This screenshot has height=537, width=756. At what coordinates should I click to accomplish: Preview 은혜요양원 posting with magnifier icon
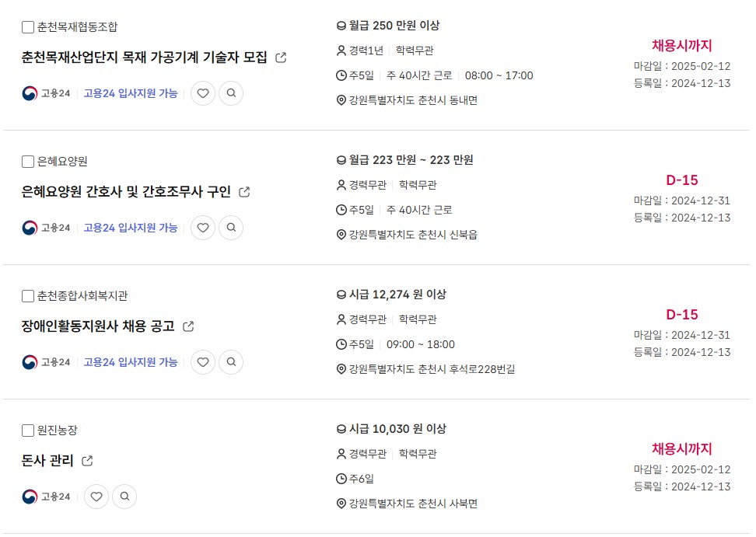(x=231, y=228)
